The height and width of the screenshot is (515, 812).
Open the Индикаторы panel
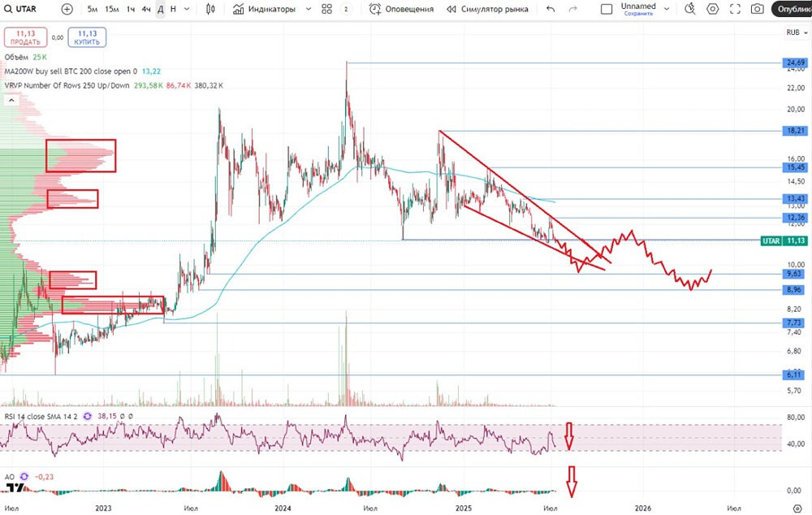click(x=264, y=9)
